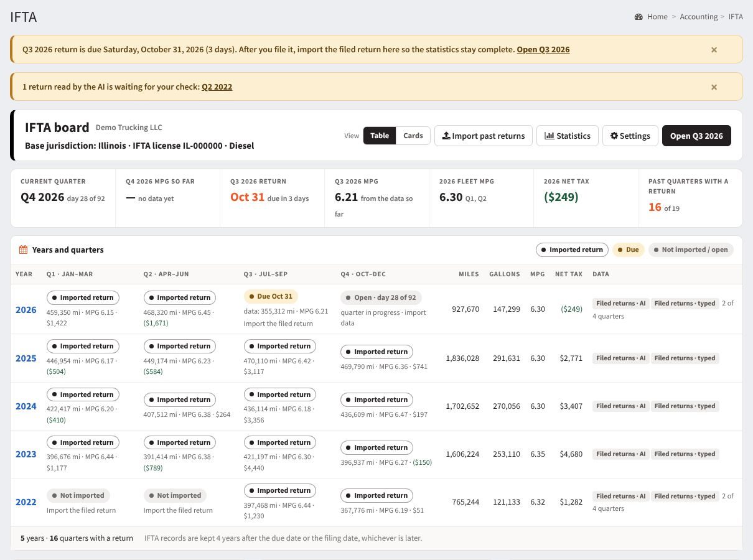The image size is (753, 560).
Task: Select 2022 Q1 Not imported badge
Action: point(78,495)
